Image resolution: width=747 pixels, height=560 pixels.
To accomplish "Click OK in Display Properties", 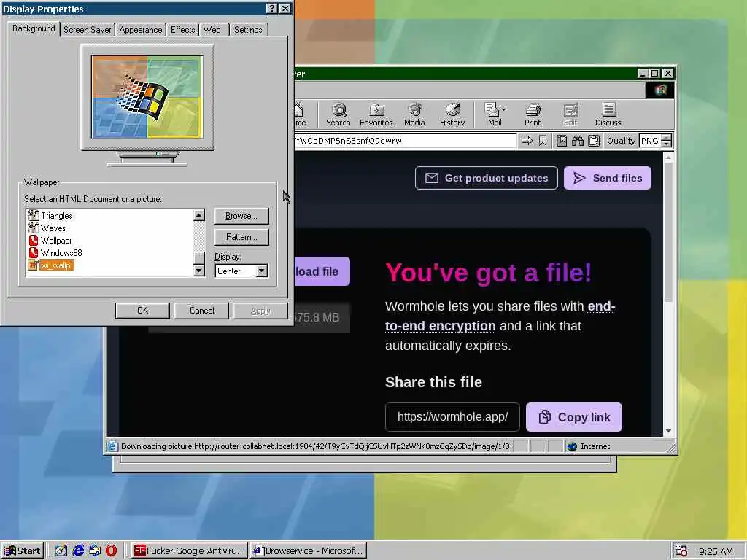I will pos(142,311).
